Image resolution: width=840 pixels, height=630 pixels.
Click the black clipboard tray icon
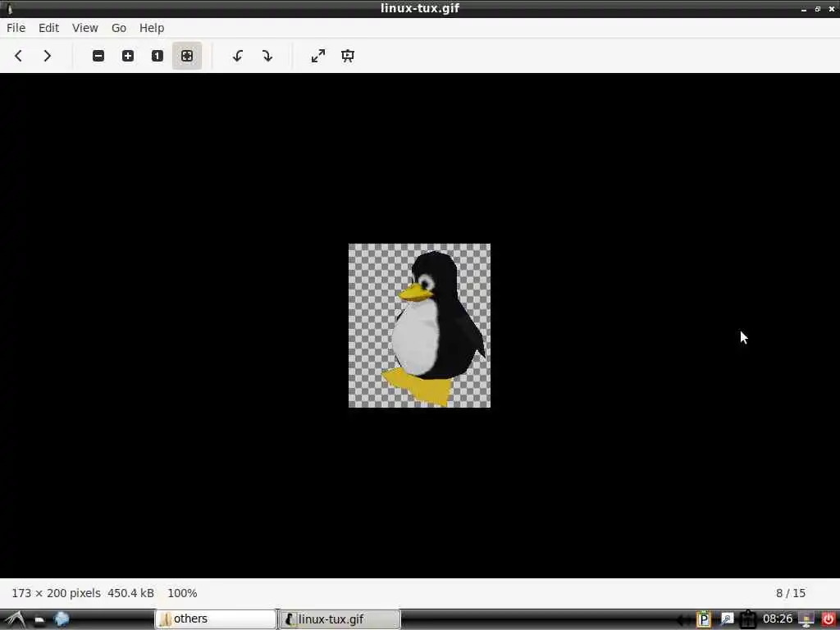(x=748, y=620)
